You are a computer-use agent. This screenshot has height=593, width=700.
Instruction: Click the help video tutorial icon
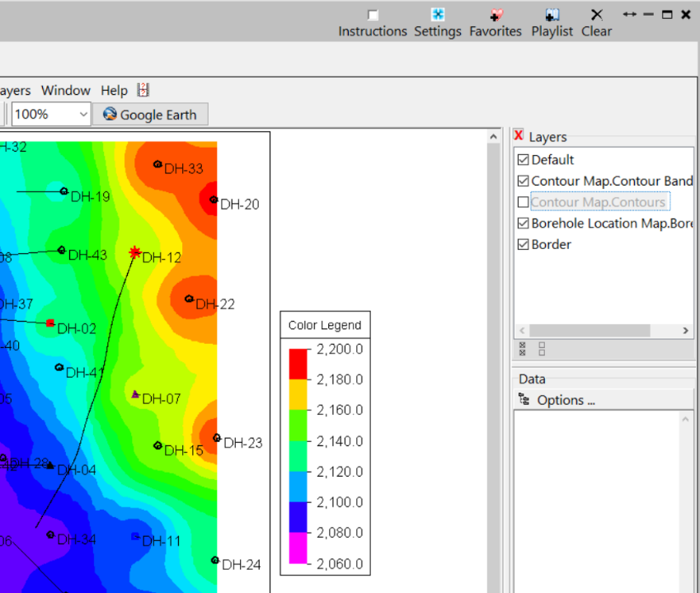143,90
